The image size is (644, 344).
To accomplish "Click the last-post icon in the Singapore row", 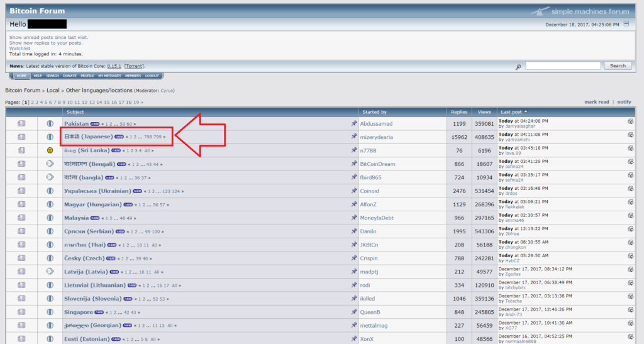I will click(x=631, y=310).
